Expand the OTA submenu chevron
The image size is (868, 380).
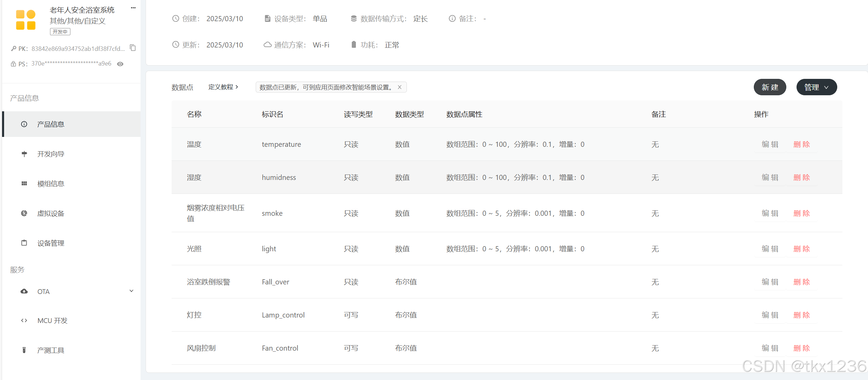pos(131,291)
